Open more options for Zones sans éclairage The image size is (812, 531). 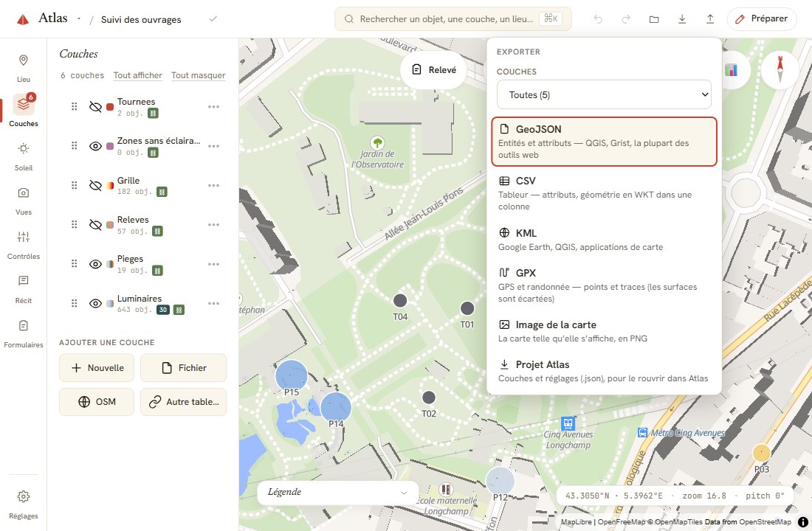pyautogui.click(x=213, y=146)
